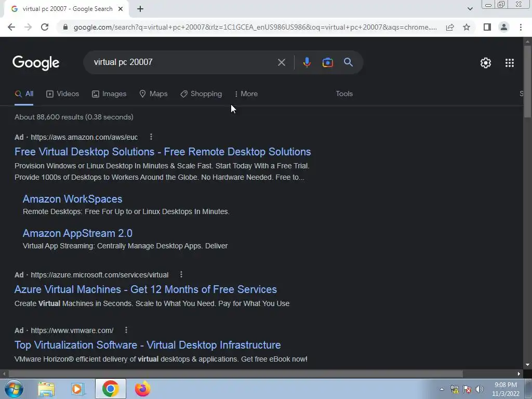
Task: Click the scrollbar down arrow
Action: tap(527, 365)
